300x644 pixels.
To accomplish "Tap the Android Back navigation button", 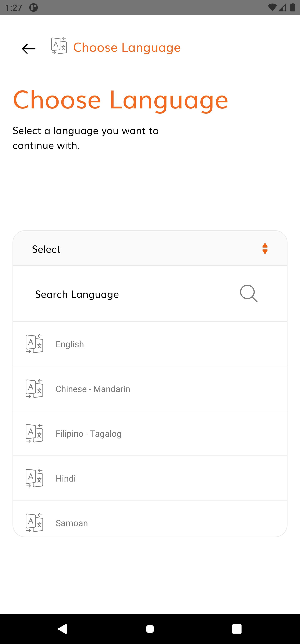I will point(62,629).
